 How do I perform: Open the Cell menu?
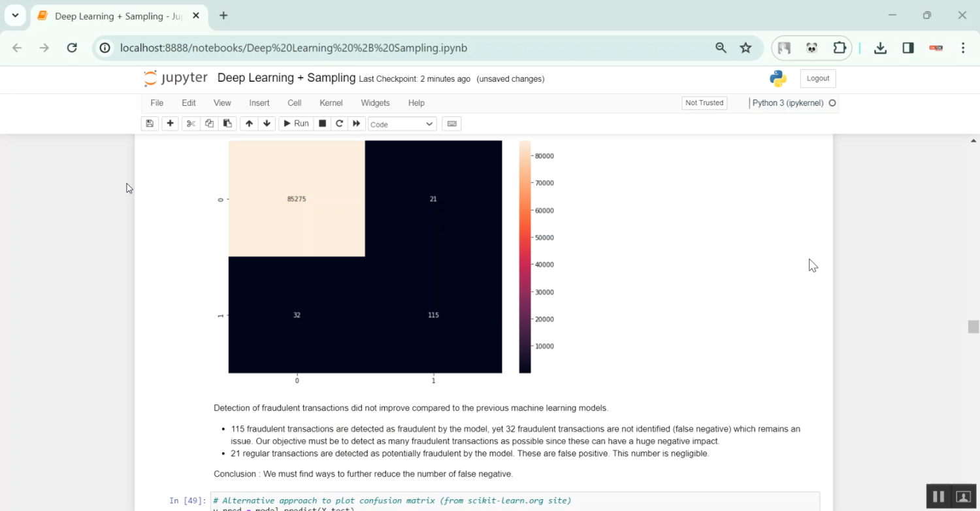pos(294,103)
